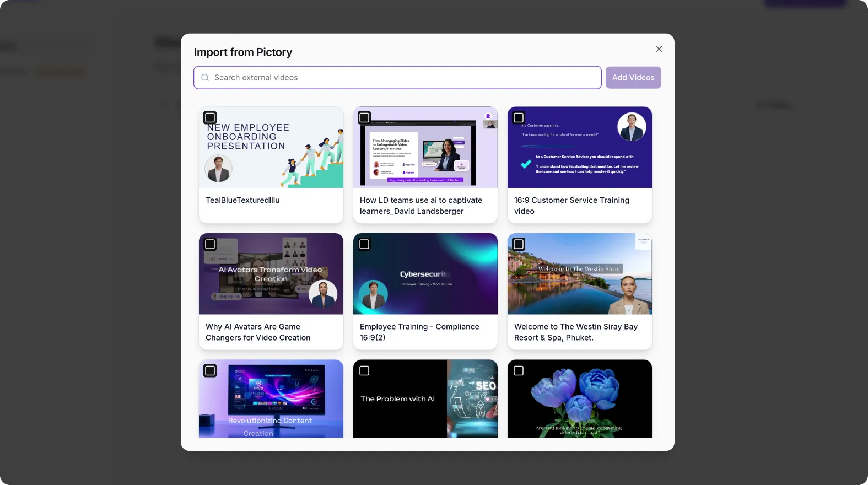The height and width of the screenshot is (485, 868).
Task: Check the Revolutionizing Content Creation checkbox
Action: coord(210,371)
